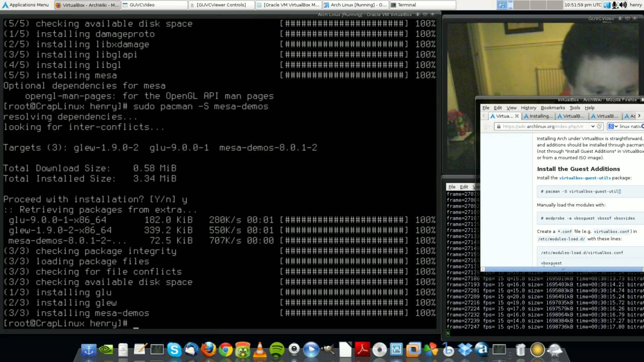Click the Firefox horizontal scrollbar
This screenshot has height=362, width=644.
[x=562, y=269]
